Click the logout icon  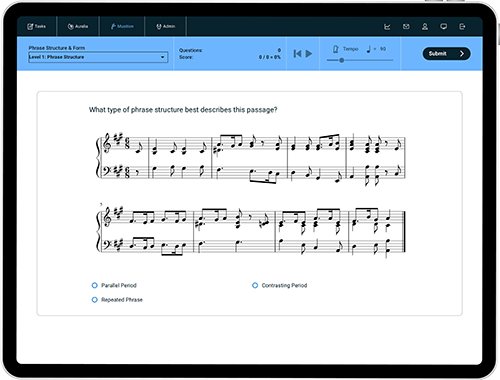click(462, 26)
